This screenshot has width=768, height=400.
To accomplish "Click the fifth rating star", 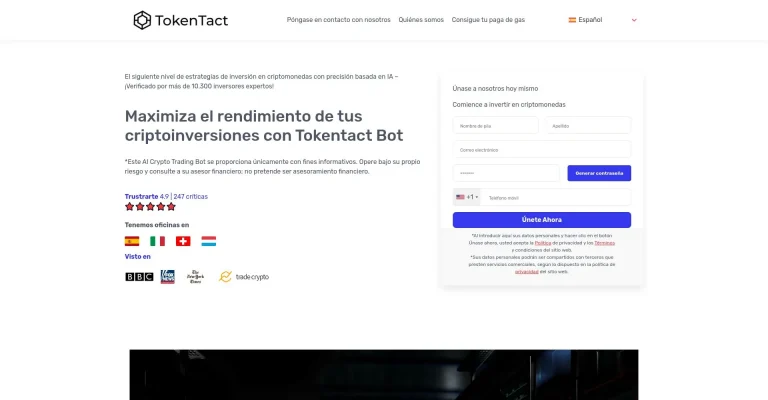I will (171, 207).
